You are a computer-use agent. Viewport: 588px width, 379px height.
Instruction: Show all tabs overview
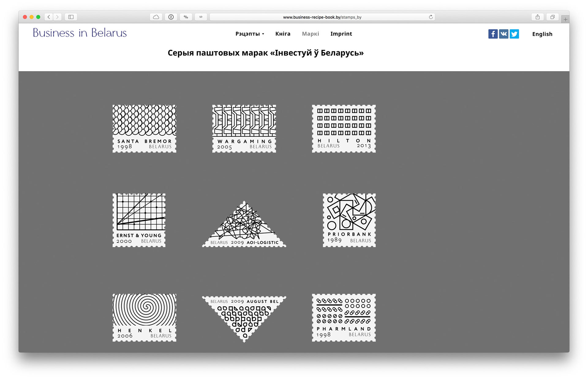pos(552,17)
